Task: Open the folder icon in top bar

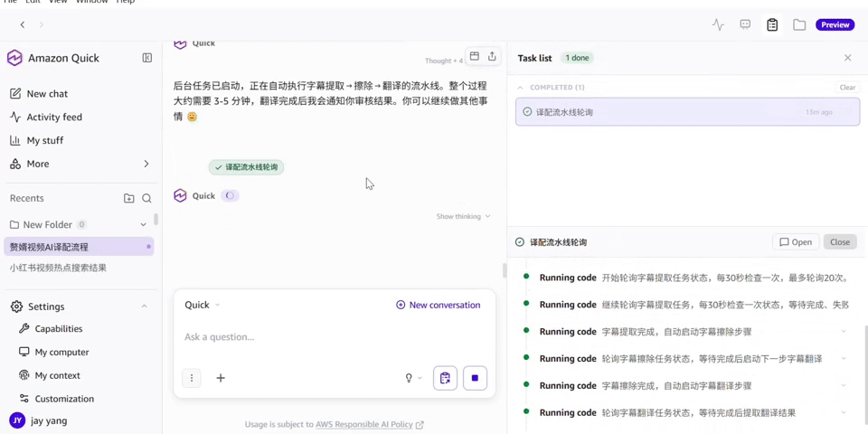Action: pyautogui.click(x=798, y=25)
